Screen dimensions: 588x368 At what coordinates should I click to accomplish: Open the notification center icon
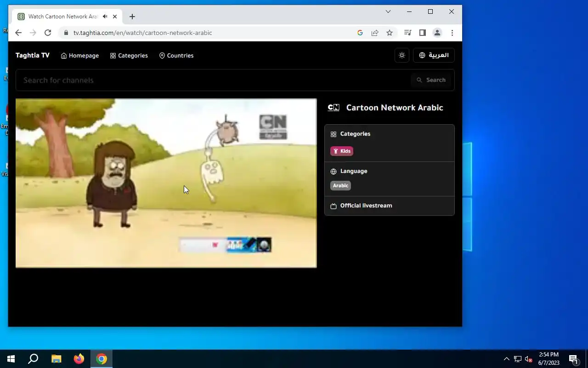[573, 359]
